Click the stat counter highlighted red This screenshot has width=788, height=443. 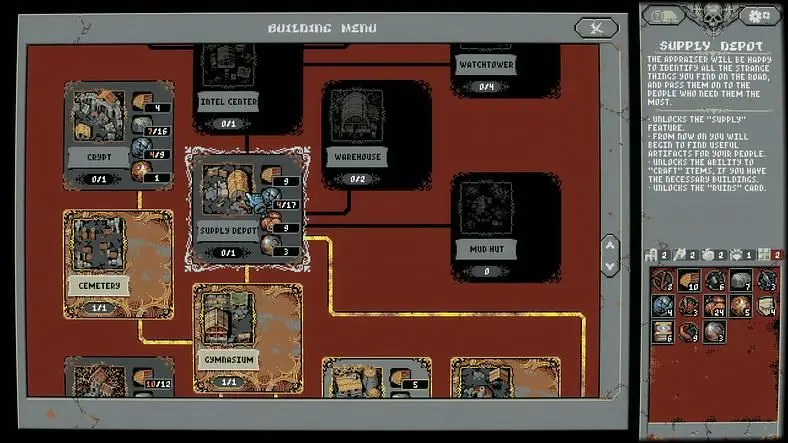click(x=777, y=255)
